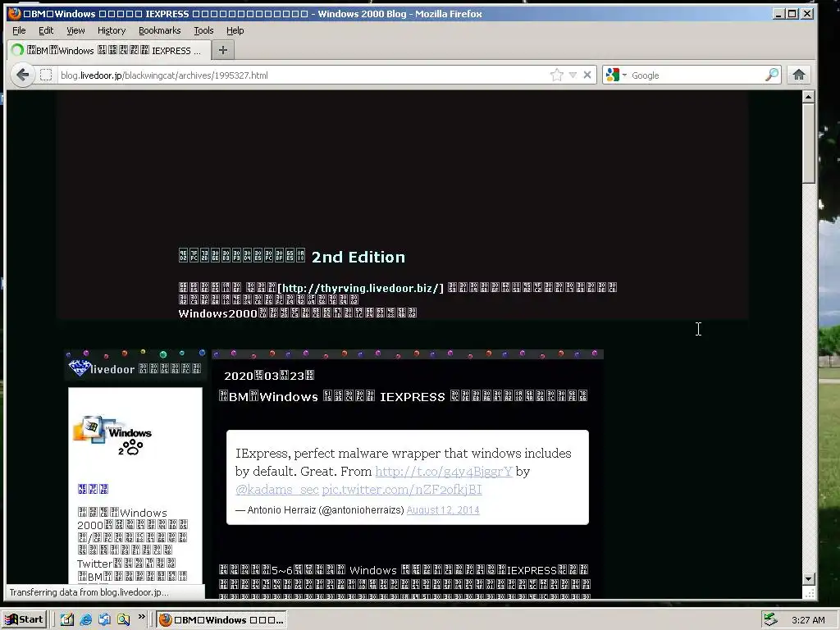Click the thyrving.livedoor.biz URL text

pos(361,288)
